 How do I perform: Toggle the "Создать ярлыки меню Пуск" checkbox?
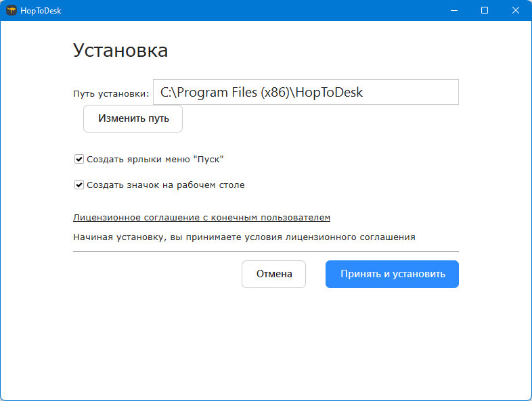(x=79, y=160)
